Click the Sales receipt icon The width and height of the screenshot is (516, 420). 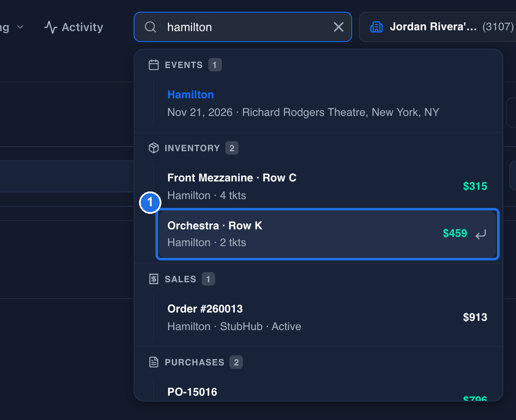point(154,279)
